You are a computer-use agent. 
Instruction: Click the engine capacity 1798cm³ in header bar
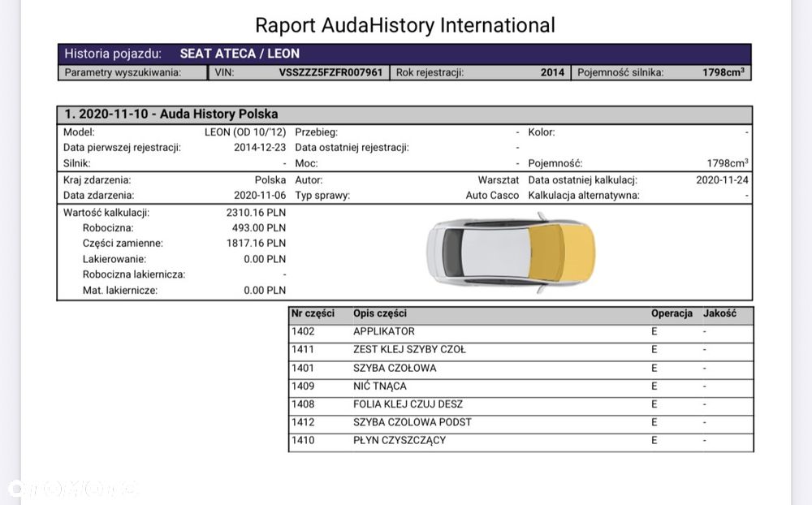[x=723, y=72]
